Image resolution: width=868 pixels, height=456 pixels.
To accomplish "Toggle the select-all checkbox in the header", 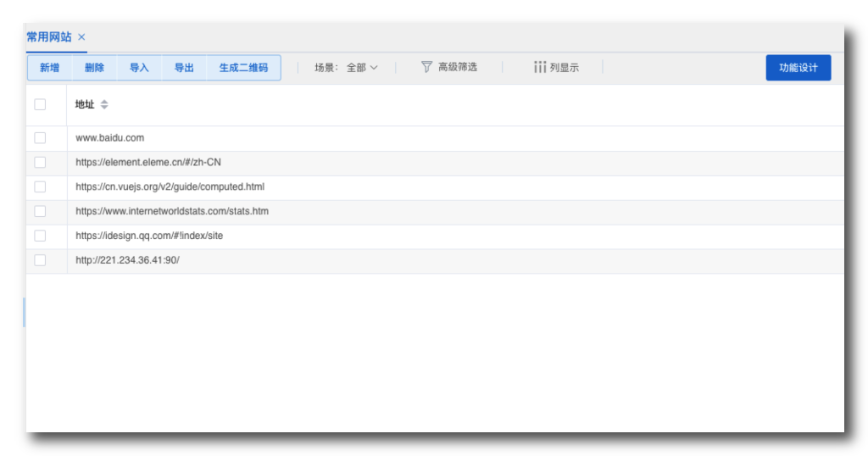I will [x=40, y=104].
